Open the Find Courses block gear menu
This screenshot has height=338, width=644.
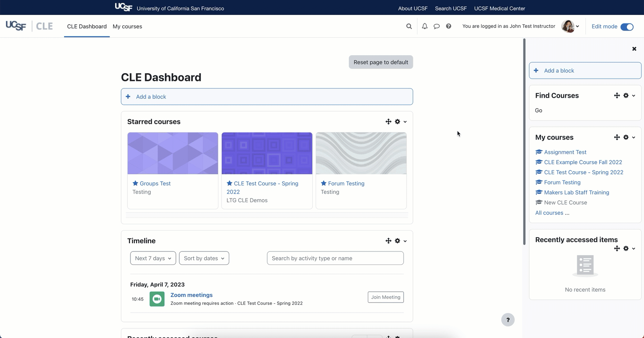pyautogui.click(x=626, y=96)
